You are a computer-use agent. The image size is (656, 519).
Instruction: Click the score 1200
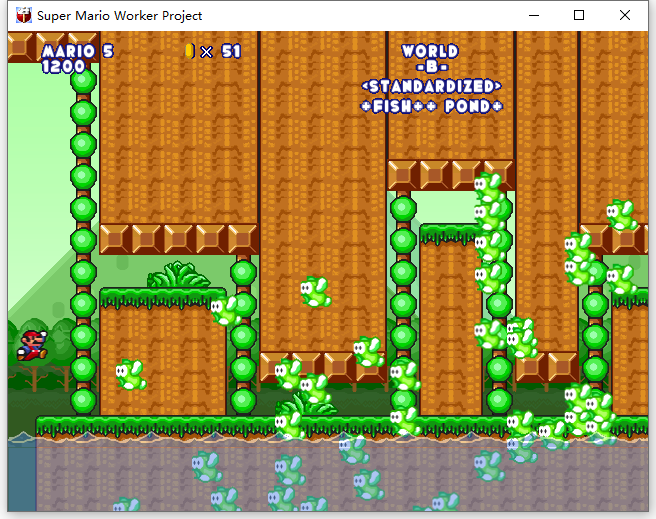[x=63, y=66]
